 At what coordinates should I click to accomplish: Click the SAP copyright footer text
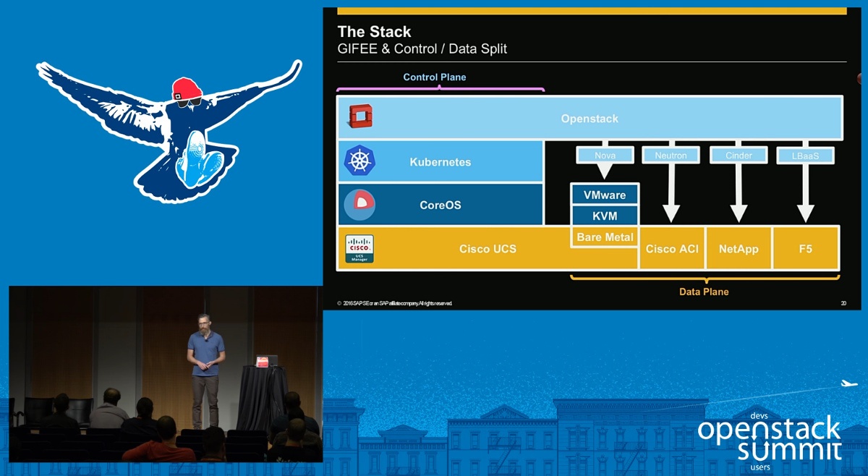[x=394, y=303]
